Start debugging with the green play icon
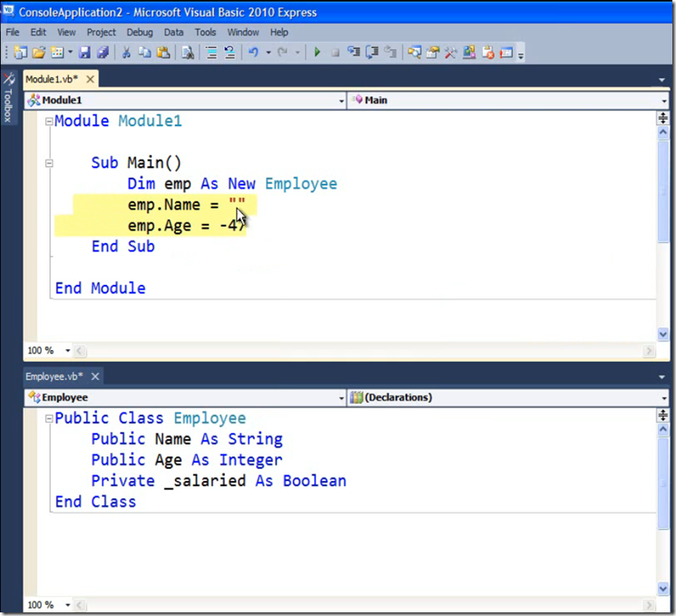The width and height of the screenshot is (676, 616). tap(318, 53)
